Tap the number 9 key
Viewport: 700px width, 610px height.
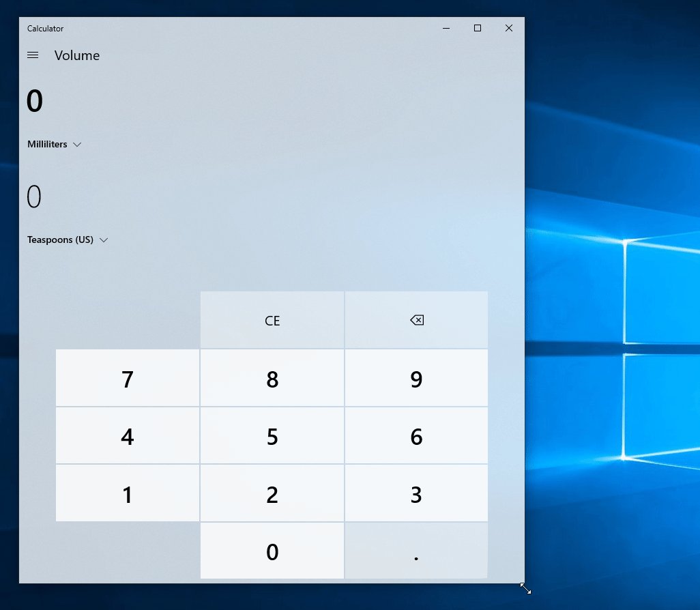tap(416, 379)
